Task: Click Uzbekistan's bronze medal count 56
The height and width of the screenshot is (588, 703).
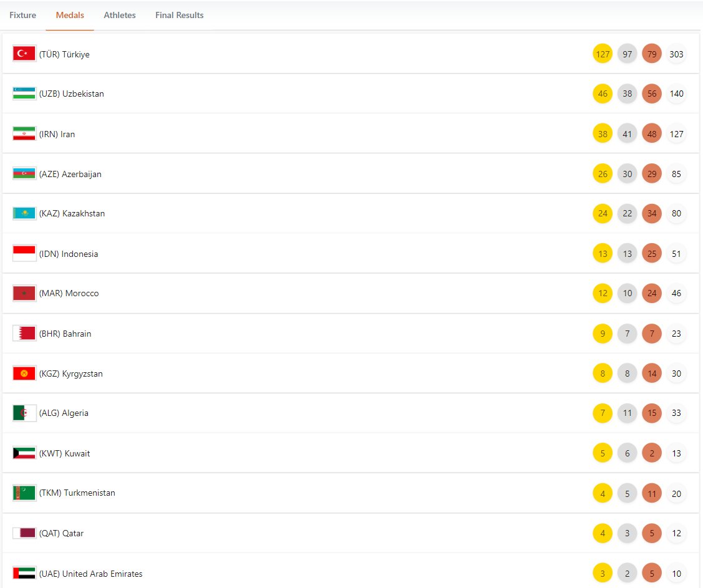Action: click(x=652, y=94)
